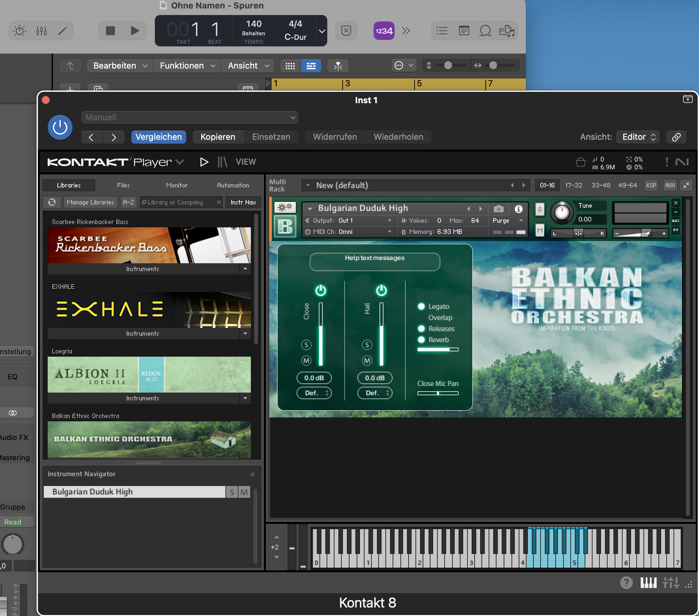
Task: Open the Ansicht Editor view dropdown
Action: 638,137
